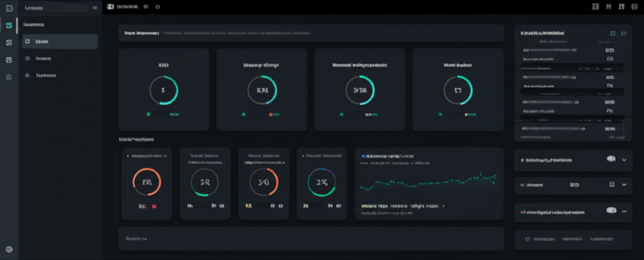Expand the second collapsed right-panel row chevron
Screen dimensions: 644x260
624,186
